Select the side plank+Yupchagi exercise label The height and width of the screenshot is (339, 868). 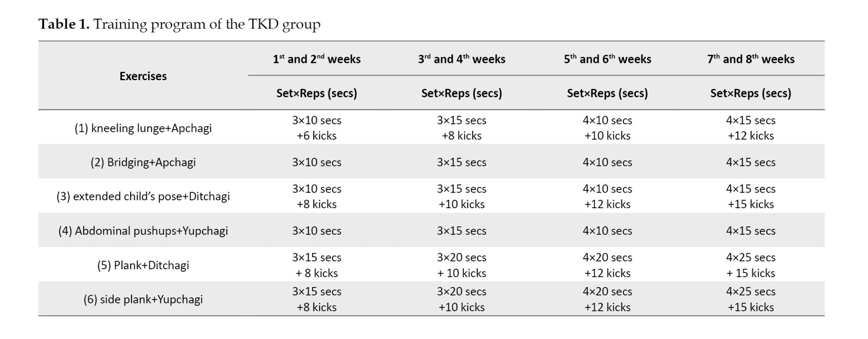click(x=143, y=300)
